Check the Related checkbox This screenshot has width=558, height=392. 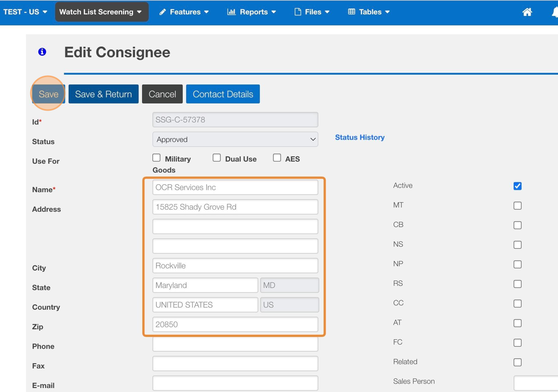click(518, 362)
